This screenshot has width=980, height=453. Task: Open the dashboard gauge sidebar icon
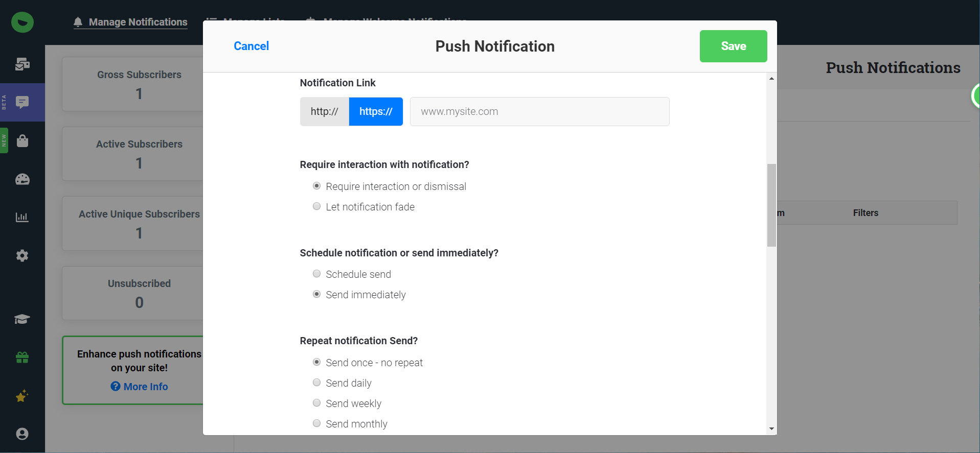(22, 179)
